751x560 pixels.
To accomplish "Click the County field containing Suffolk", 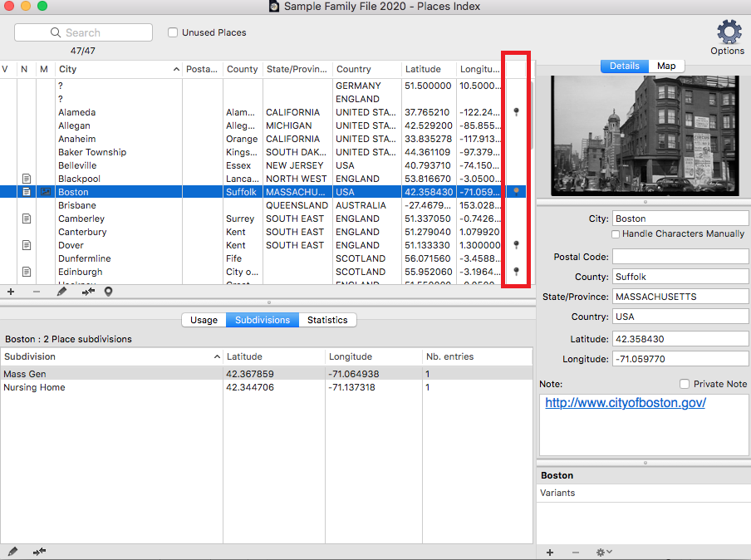I will [x=680, y=277].
